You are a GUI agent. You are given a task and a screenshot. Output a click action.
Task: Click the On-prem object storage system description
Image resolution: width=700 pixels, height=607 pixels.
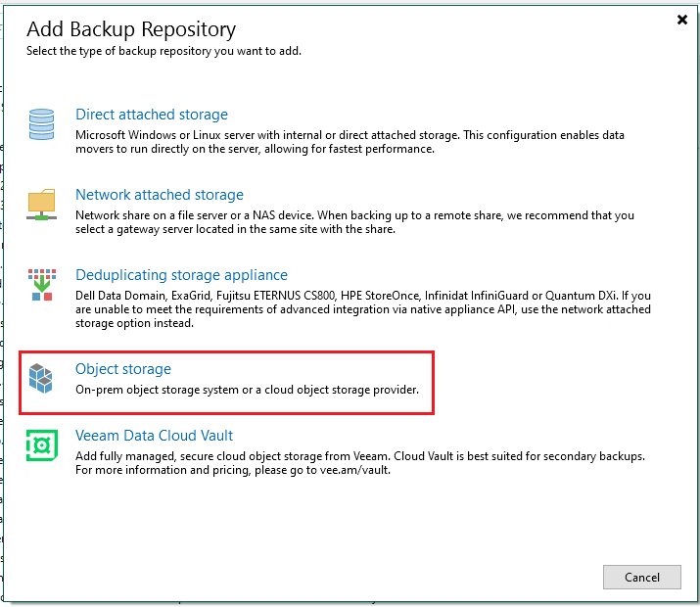[x=247, y=390]
